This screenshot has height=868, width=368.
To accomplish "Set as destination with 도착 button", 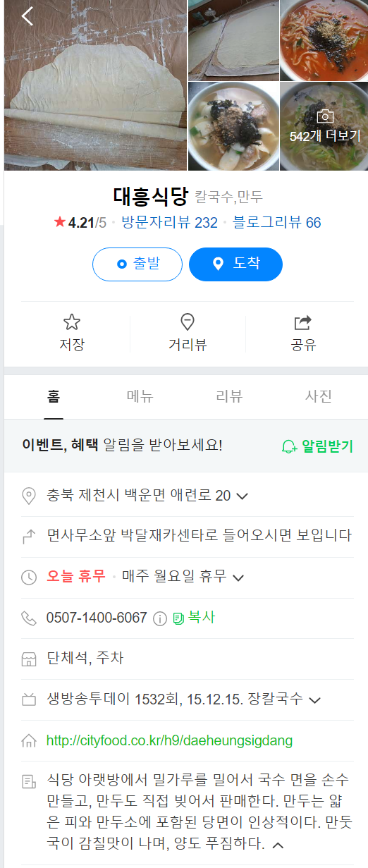I will [236, 264].
